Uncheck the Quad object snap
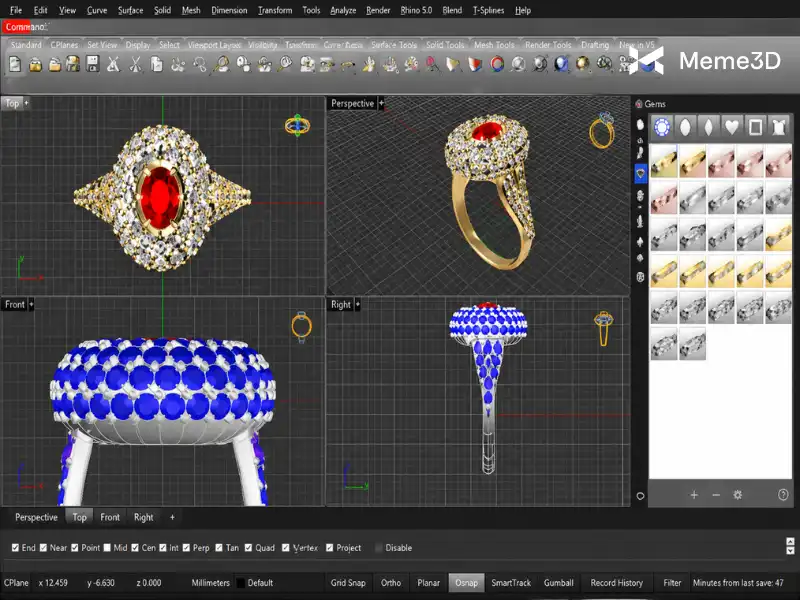The width and height of the screenshot is (800, 600). point(248,547)
